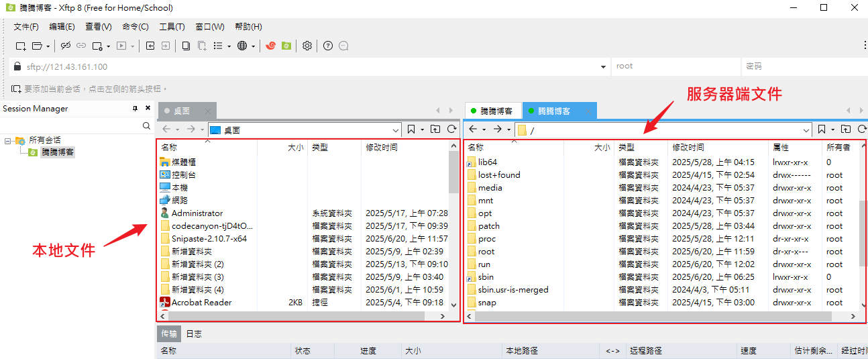Launch Xshell with the red swirl icon
Image resolution: width=868 pixels, height=359 pixels.
coord(271,46)
